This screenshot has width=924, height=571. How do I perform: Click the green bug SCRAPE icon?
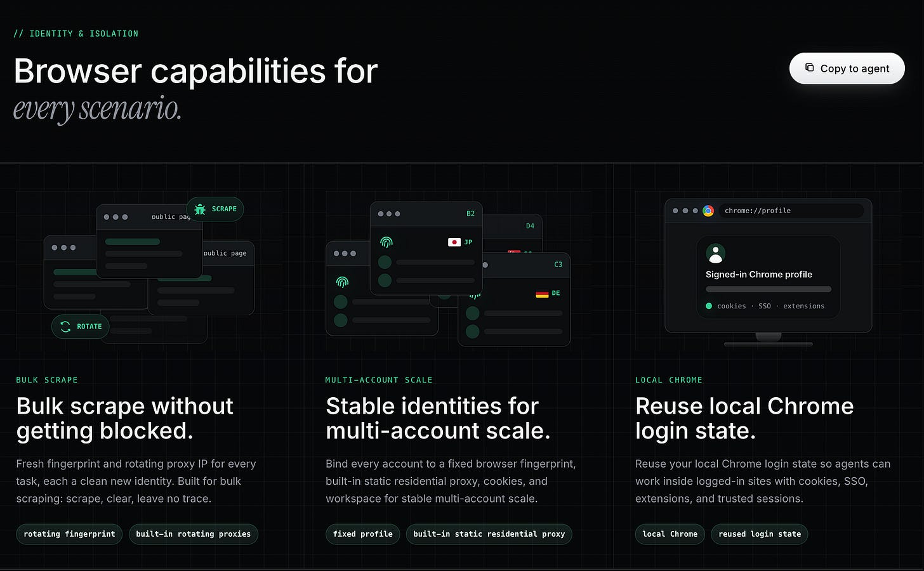coord(200,209)
